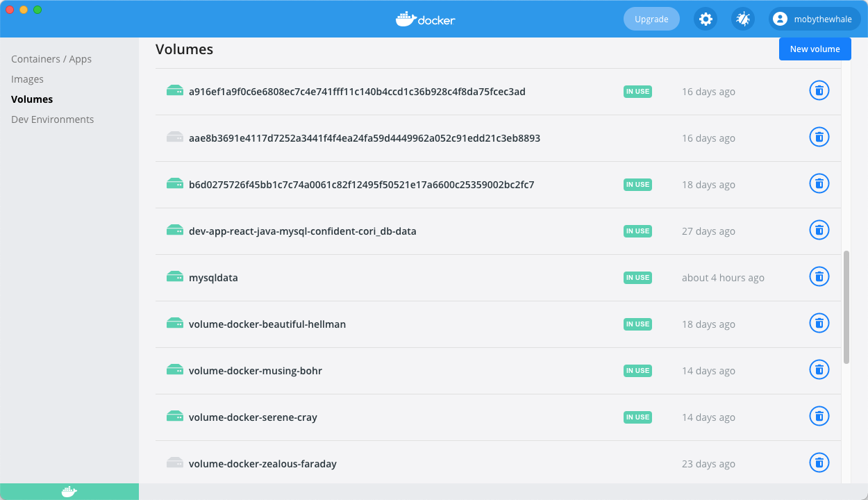
Task: Open Docker settings gear icon
Action: (x=706, y=19)
